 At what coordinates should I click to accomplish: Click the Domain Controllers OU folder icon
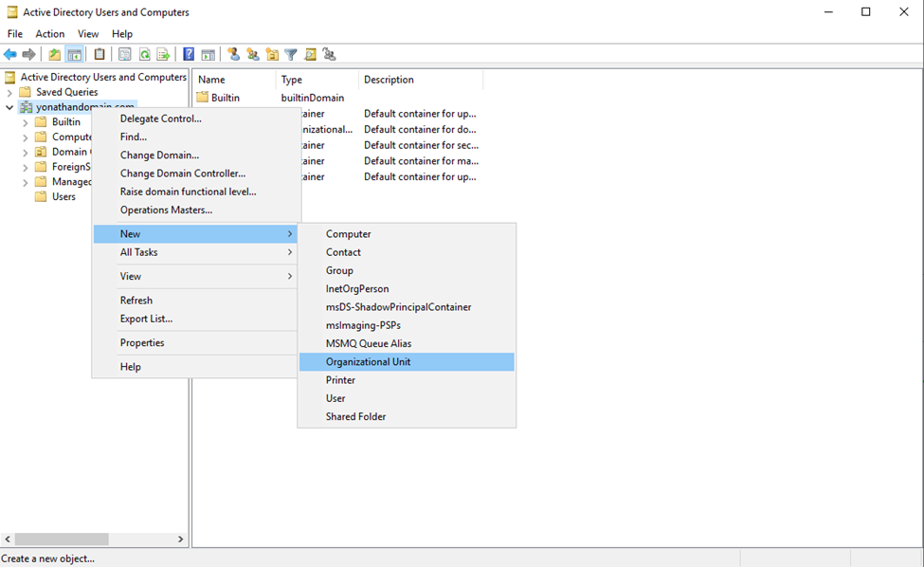(x=41, y=152)
